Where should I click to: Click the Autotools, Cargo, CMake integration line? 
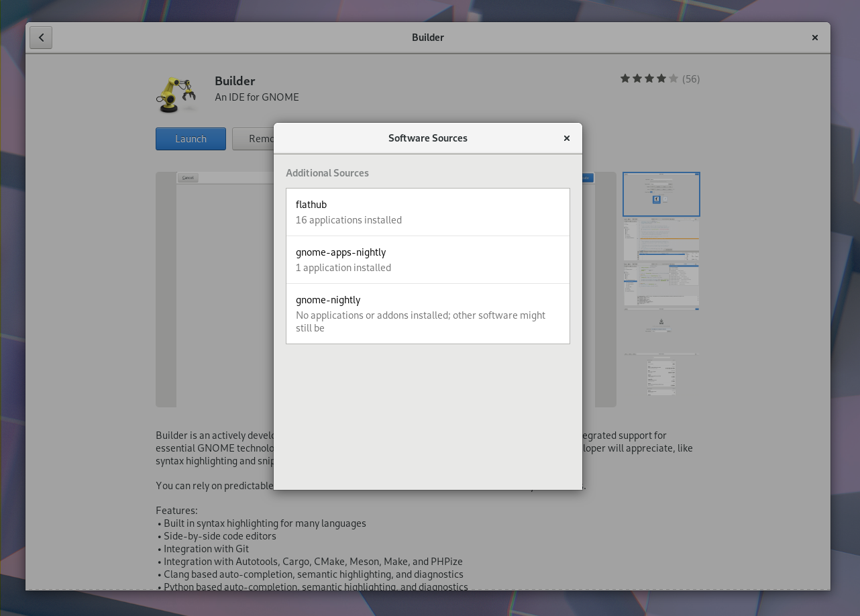(x=310, y=562)
